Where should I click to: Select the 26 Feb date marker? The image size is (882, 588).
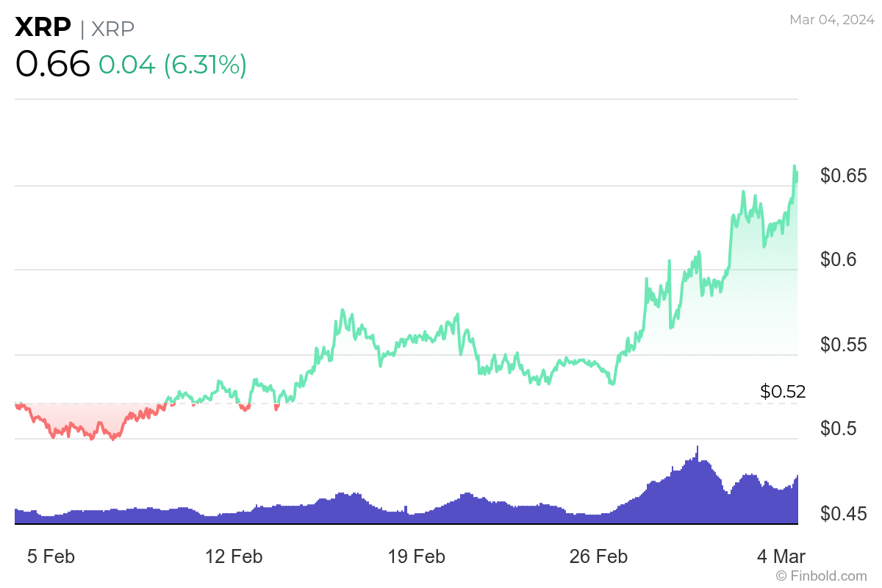pyautogui.click(x=598, y=556)
